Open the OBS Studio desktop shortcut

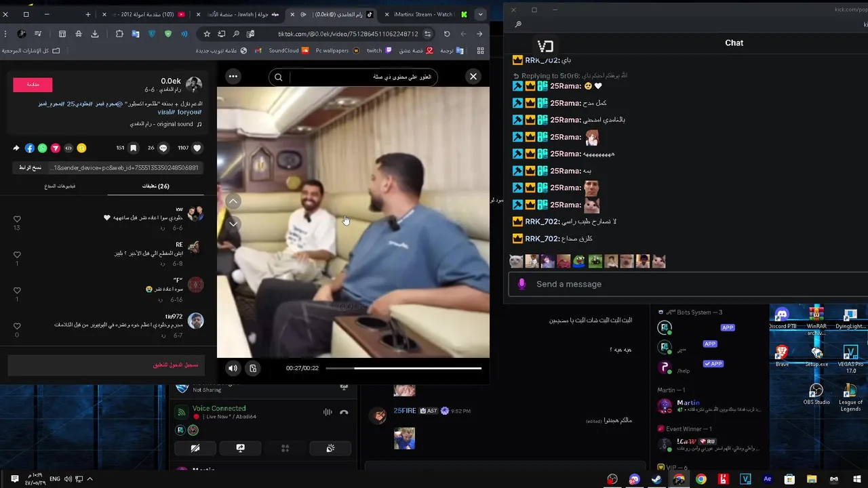click(816, 394)
